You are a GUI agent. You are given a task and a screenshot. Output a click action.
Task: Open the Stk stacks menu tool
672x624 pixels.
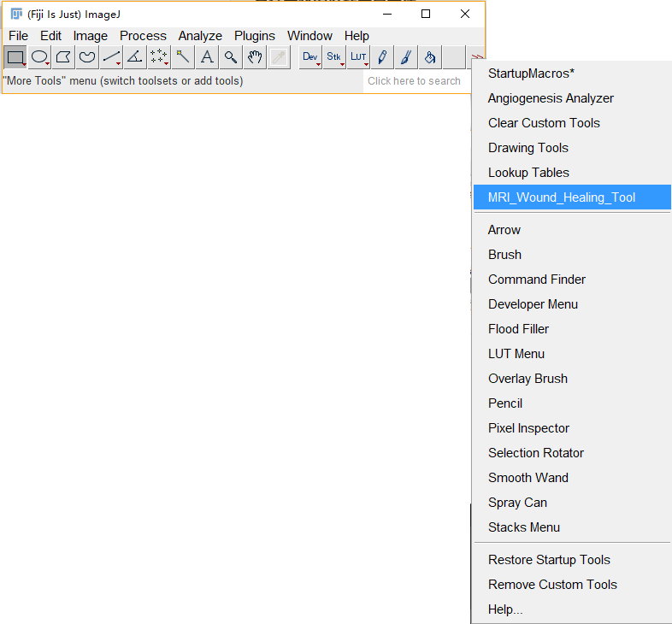pyautogui.click(x=334, y=57)
